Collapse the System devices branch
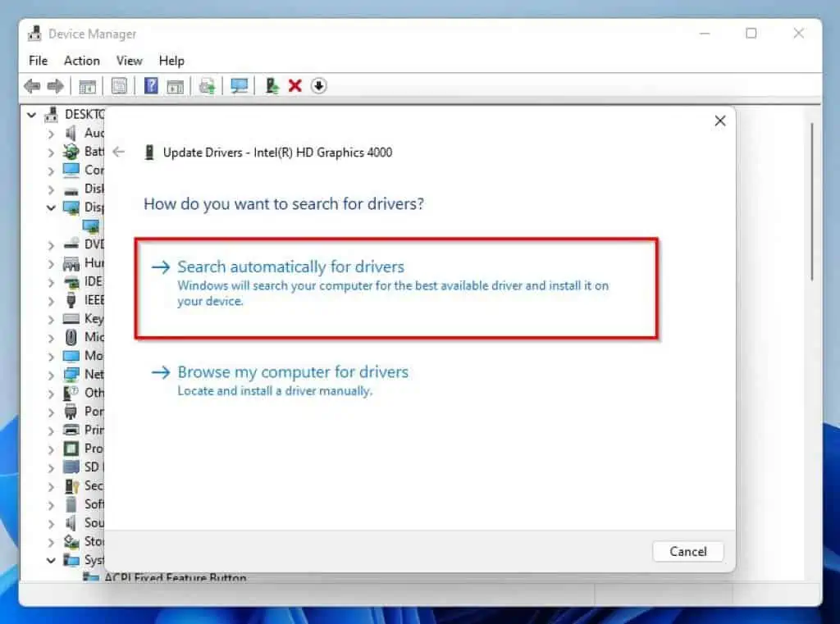 click(52, 560)
